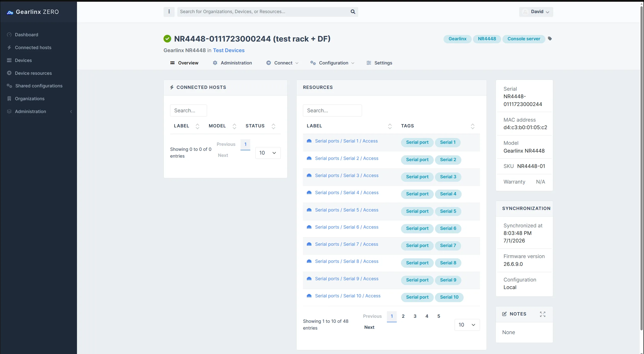Sort resources by Label column
Viewport: 644px width, 354px height.
click(x=390, y=126)
